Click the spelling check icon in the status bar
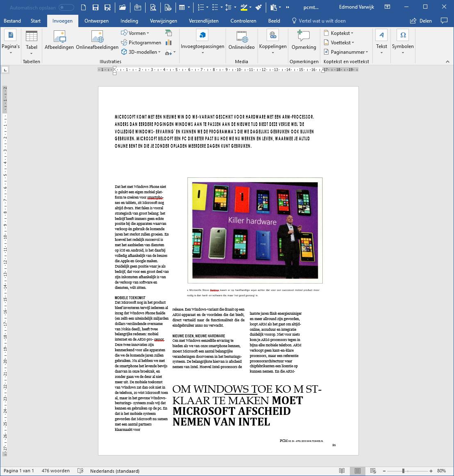Screen dimensions: 454x476 click(80, 471)
